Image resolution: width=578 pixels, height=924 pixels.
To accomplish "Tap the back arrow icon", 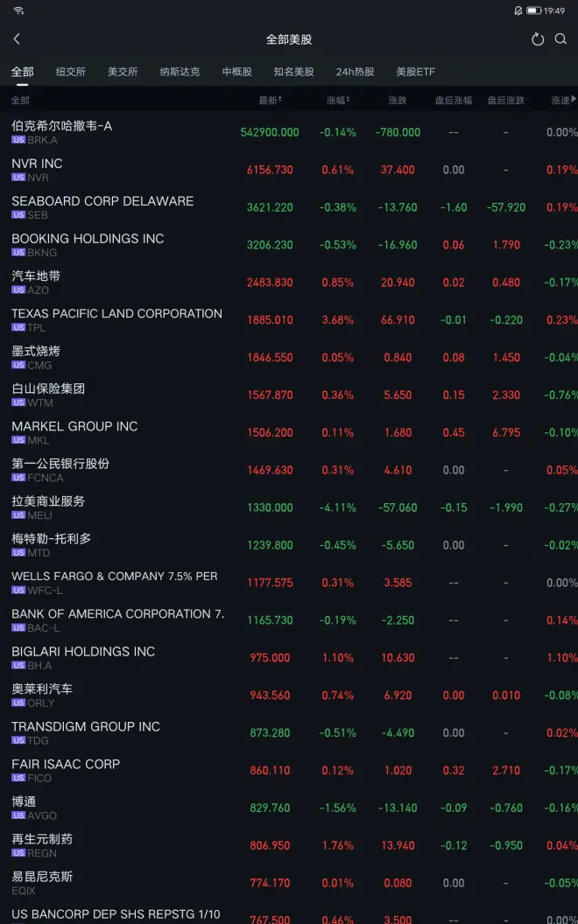I will click(x=17, y=39).
